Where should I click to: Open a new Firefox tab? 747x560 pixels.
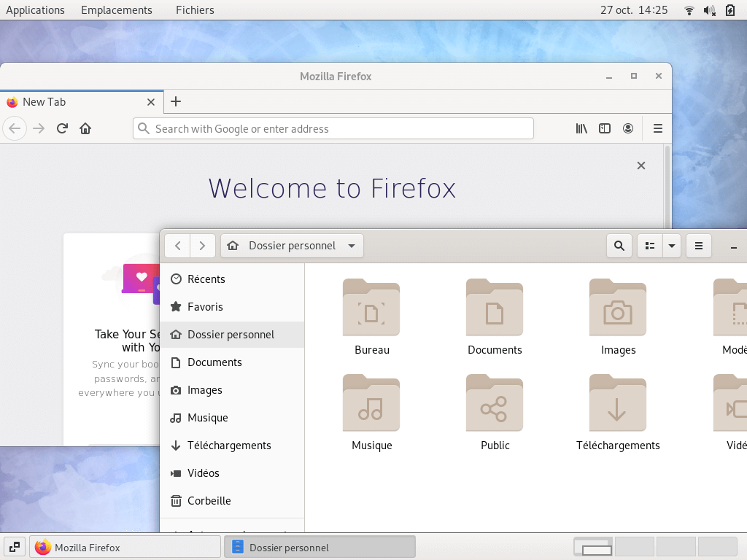(x=176, y=101)
